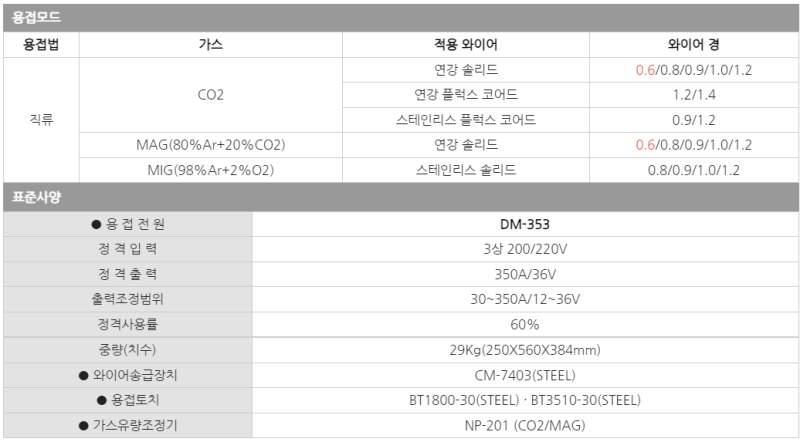Select the CM-7403(STEEL) wire feeder value
Image resolution: width=800 pixels, height=442 pixels.
tap(525, 376)
